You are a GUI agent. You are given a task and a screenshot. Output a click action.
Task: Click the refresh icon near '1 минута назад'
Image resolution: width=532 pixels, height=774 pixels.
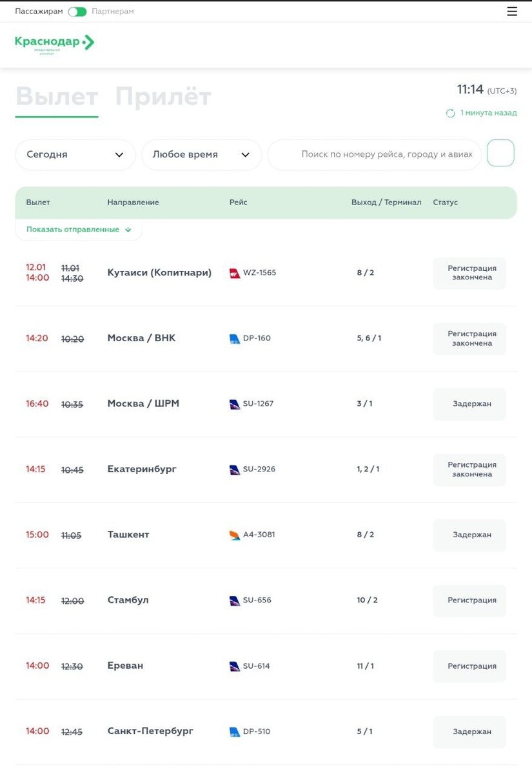(450, 114)
